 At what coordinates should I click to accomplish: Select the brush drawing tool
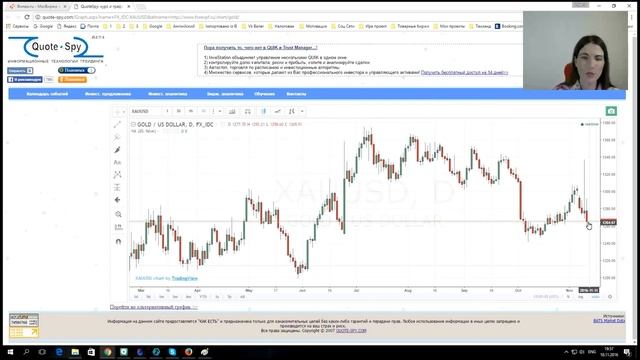coord(118,150)
